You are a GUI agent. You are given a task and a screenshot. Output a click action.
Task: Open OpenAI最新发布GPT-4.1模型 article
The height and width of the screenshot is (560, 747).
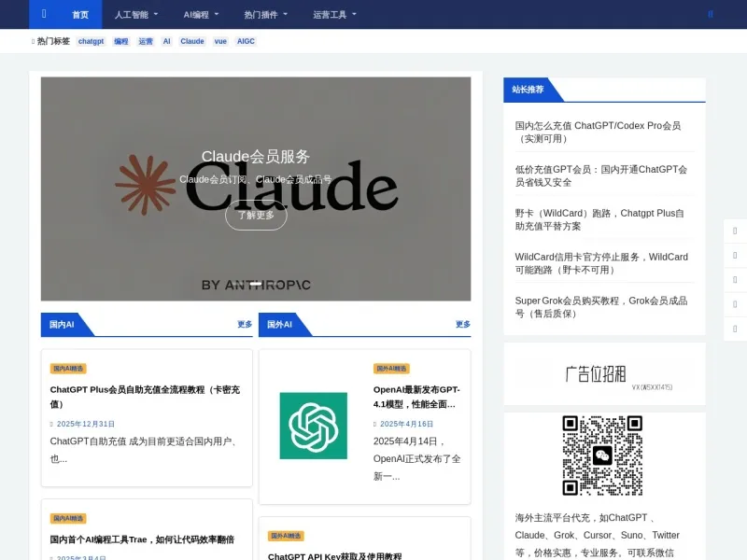[x=416, y=397]
